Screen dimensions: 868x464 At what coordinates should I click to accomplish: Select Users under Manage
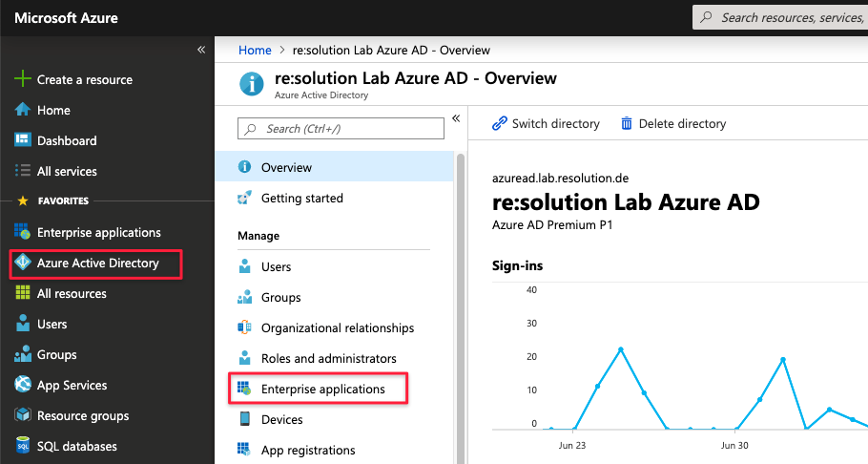(x=334, y=266)
